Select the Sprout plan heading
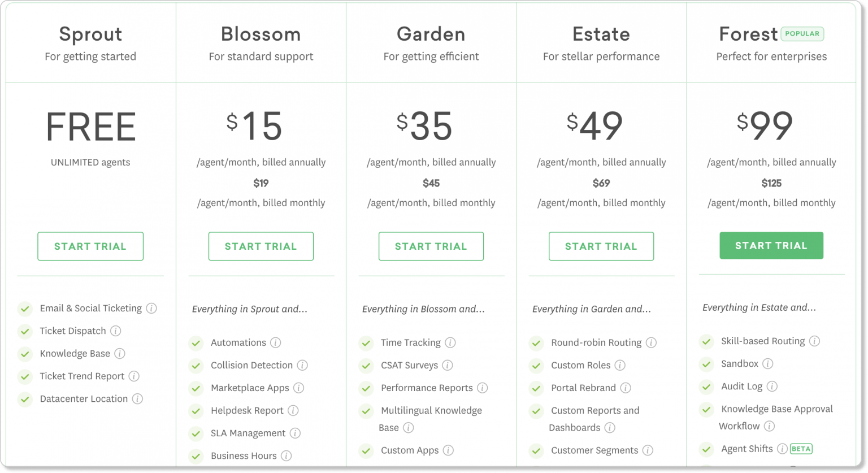 point(90,34)
